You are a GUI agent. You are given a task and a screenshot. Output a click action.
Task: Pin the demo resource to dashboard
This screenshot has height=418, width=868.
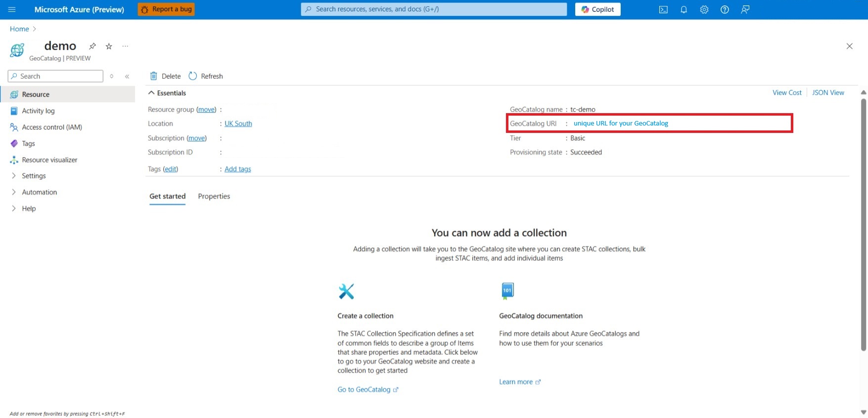(92, 46)
